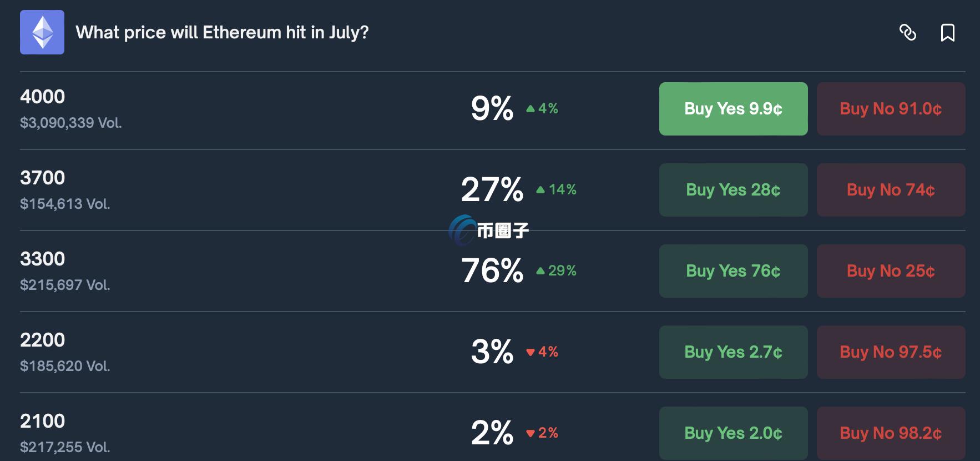The image size is (980, 461).
Task: Open the market title question
Action: (222, 33)
